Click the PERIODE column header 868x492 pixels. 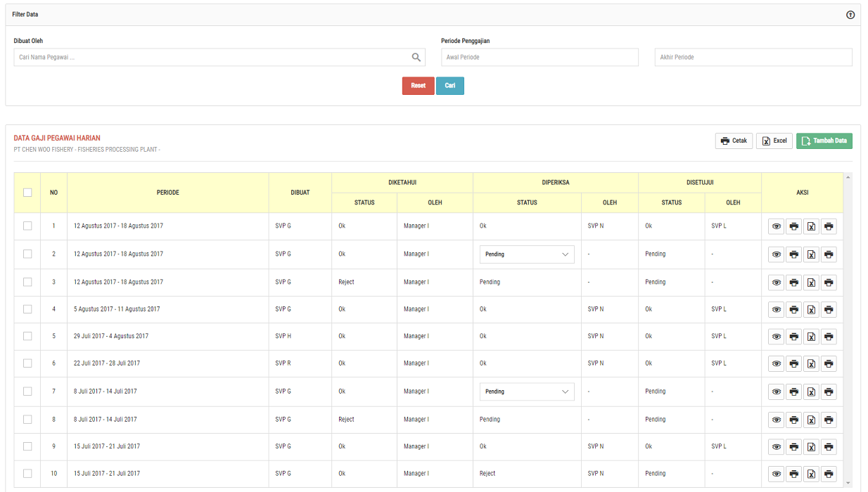pyautogui.click(x=167, y=193)
